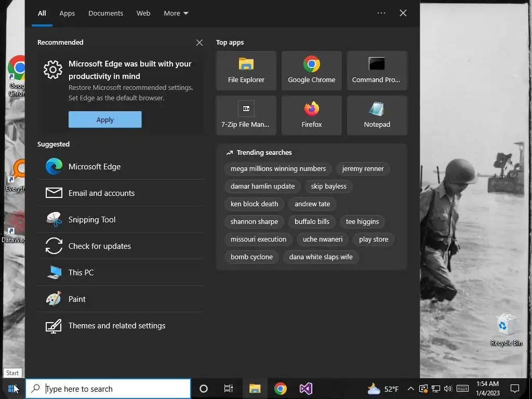Viewport: 532px width, 399px height.
Task: Click Google Chrome desktop shortcut
Action: (16, 76)
